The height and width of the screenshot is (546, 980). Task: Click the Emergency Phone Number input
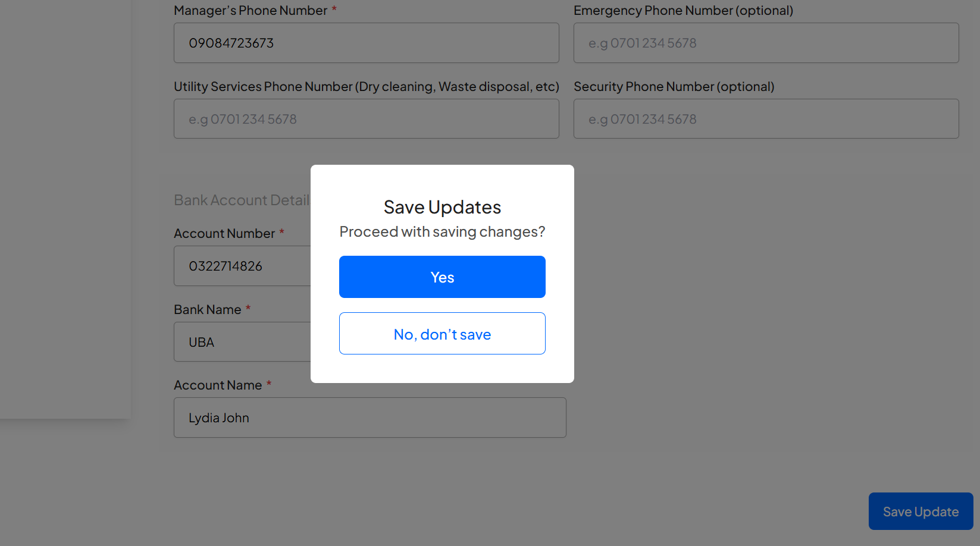coord(766,43)
